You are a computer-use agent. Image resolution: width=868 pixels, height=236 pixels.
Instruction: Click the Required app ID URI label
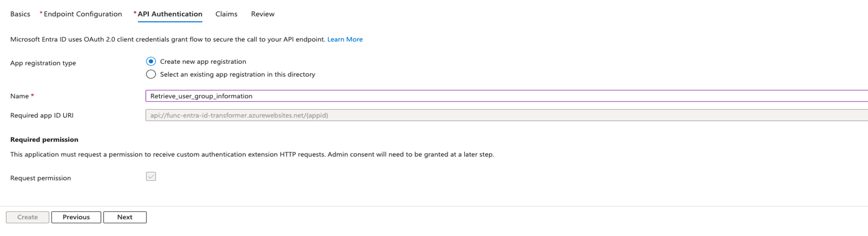point(42,115)
